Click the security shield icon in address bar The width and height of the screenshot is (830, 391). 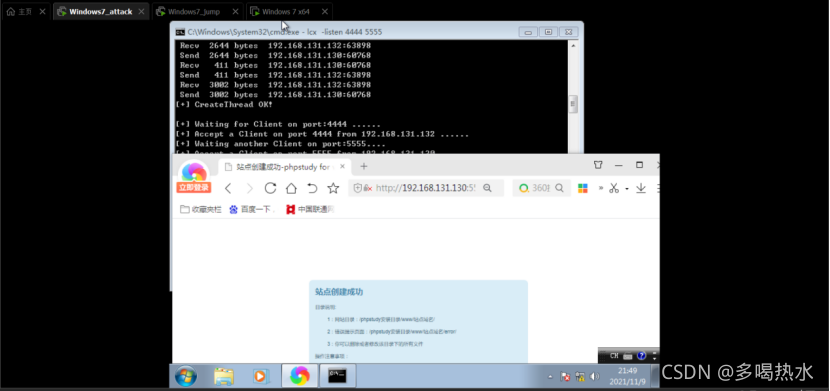pyautogui.click(x=357, y=188)
